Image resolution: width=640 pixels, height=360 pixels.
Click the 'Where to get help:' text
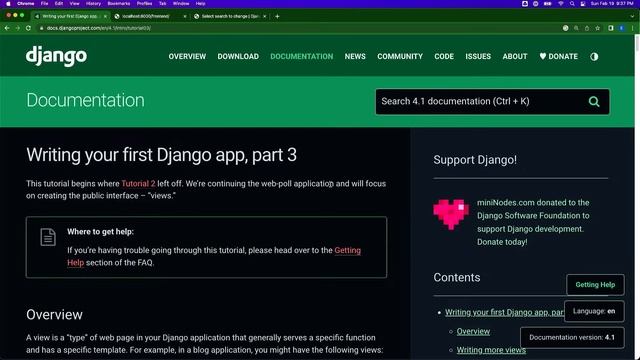[x=100, y=232]
